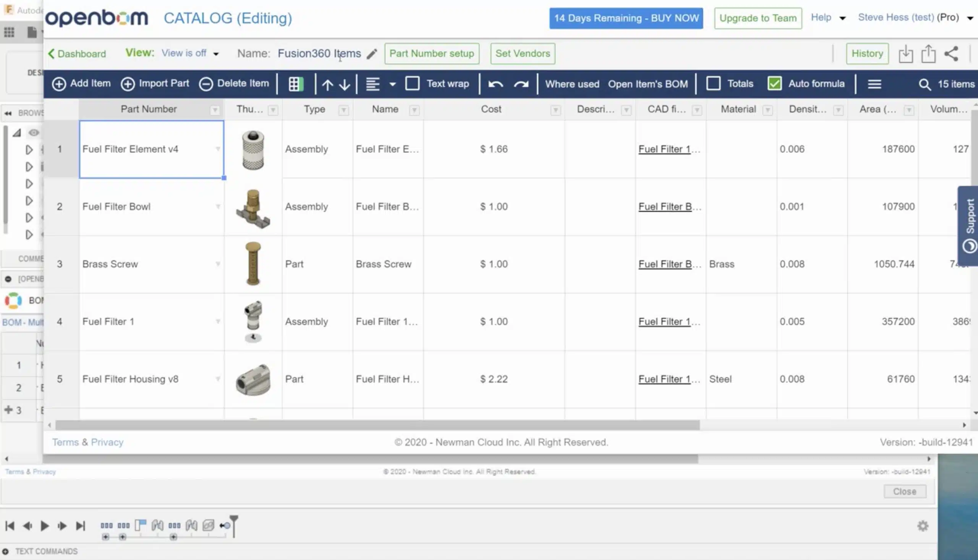The image size is (978, 560).
Task: Click the Fusion data panel grid icon
Action: (x=9, y=32)
